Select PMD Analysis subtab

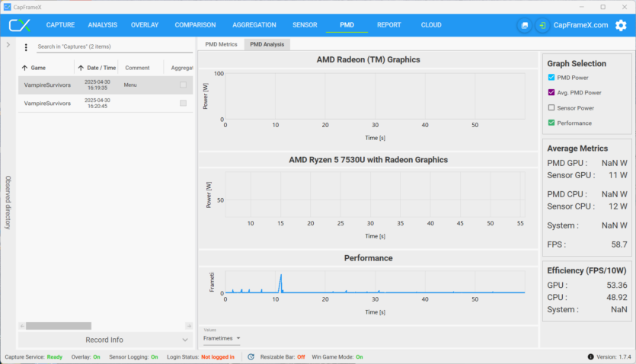point(267,44)
